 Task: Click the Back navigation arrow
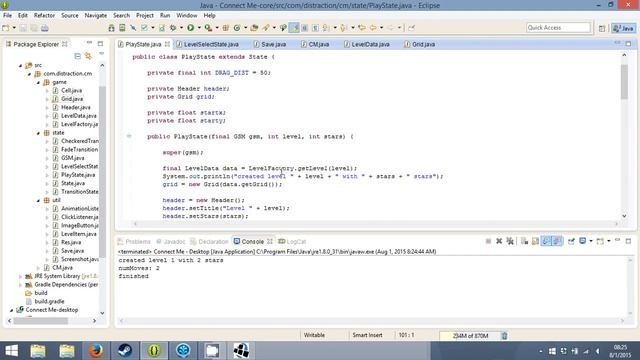click(x=373, y=28)
